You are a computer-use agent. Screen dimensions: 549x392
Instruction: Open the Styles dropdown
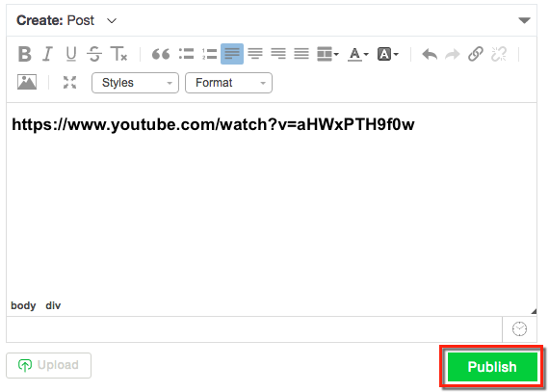pyautogui.click(x=135, y=83)
